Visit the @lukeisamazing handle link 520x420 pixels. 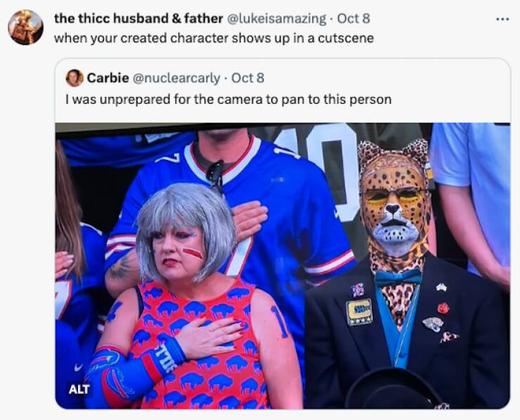tap(277, 18)
